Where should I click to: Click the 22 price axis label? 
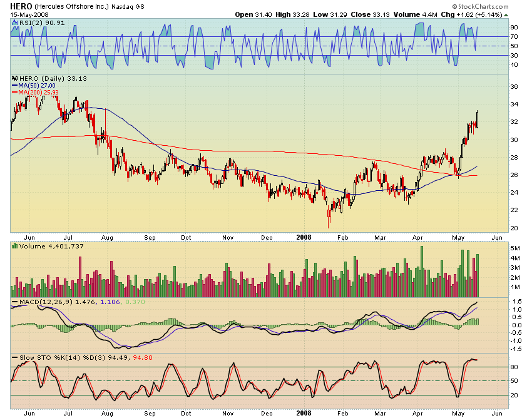[x=514, y=210]
